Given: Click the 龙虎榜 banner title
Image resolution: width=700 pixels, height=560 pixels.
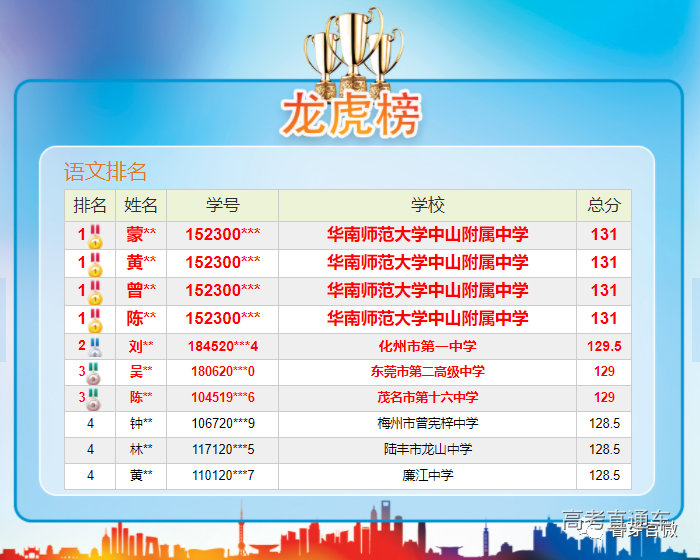Looking at the screenshot, I should coord(350,115).
